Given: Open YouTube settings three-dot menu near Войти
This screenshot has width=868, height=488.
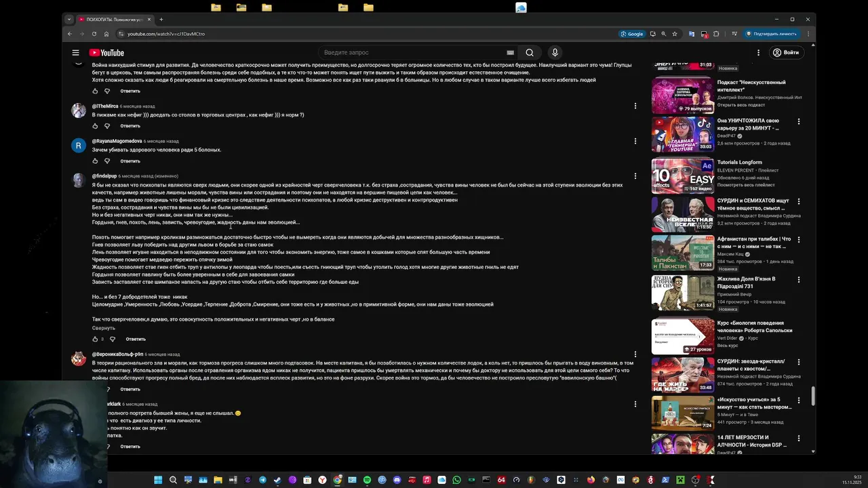Looking at the screenshot, I should pos(758,52).
